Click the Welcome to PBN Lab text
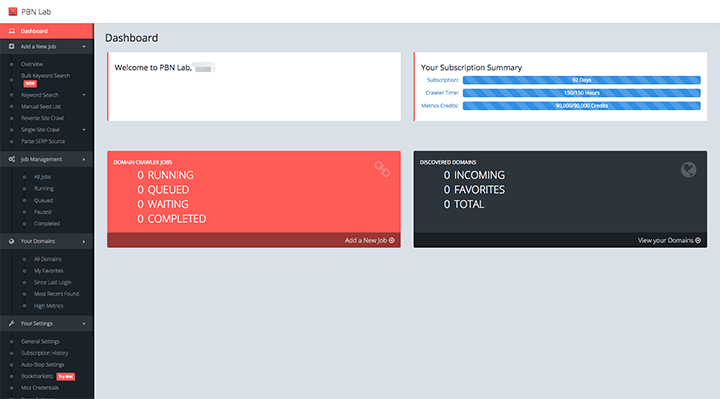 (153, 67)
